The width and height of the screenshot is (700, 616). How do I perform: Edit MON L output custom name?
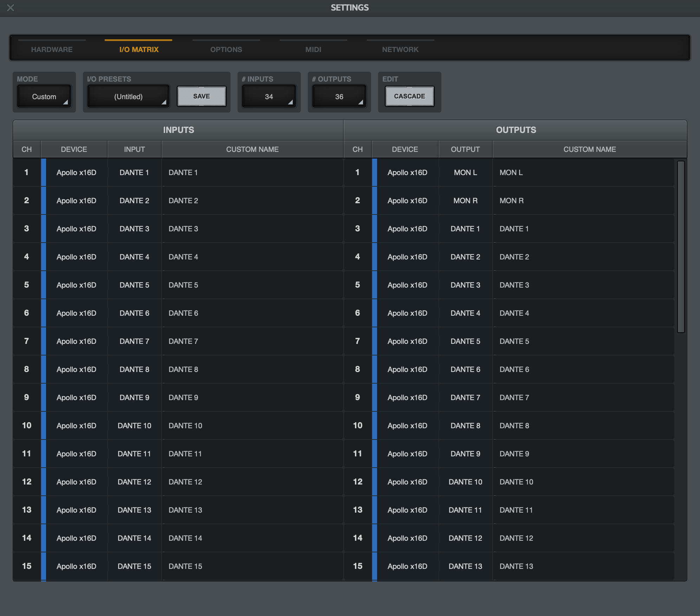(x=583, y=173)
